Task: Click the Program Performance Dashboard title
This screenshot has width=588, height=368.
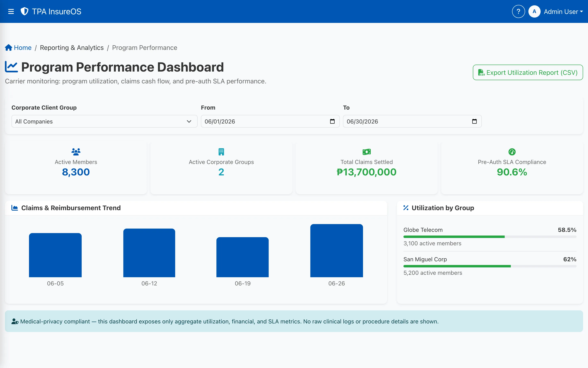Action: (x=122, y=67)
